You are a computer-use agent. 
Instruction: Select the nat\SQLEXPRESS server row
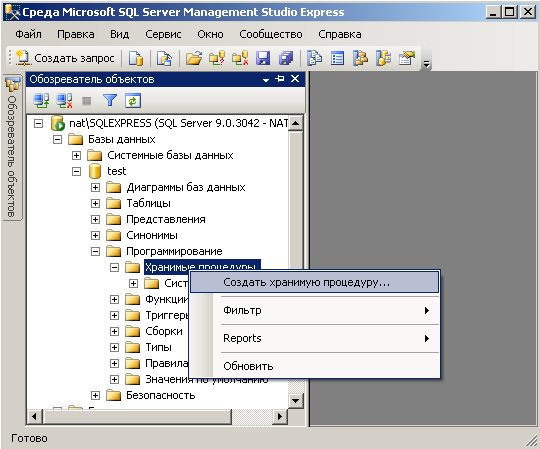pos(178,123)
